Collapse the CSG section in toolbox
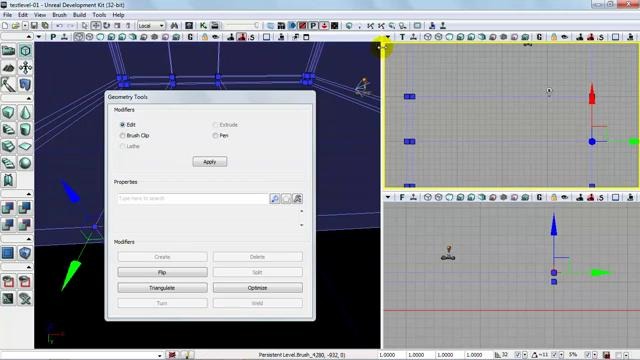 (x=29, y=194)
